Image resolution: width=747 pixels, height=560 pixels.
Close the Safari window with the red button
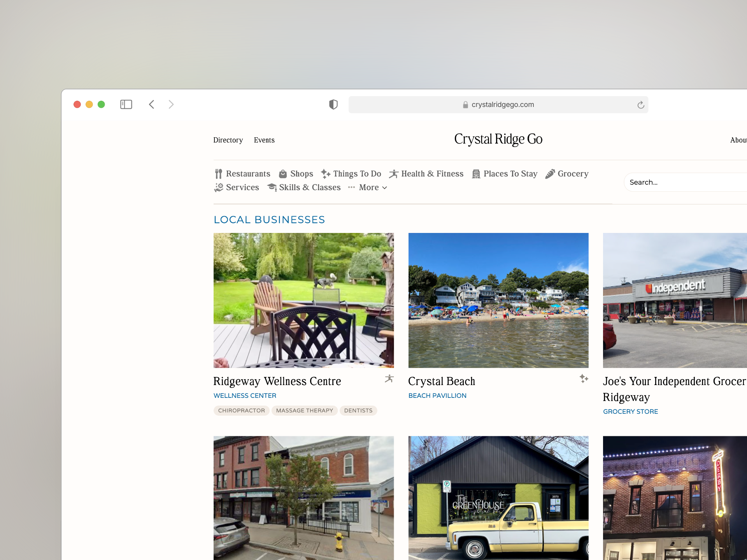[77, 105]
